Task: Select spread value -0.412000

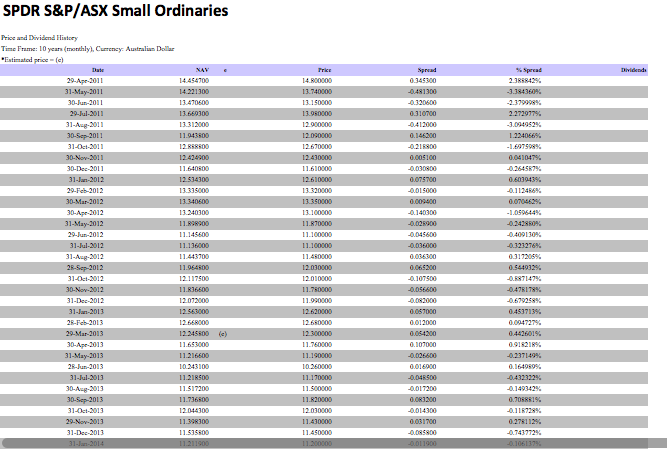Action: [x=422, y=125]
